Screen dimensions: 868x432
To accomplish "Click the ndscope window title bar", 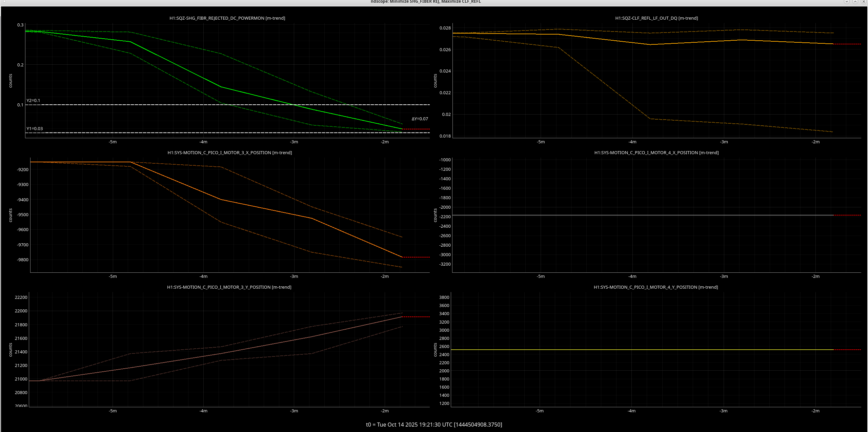I will 425,2.
